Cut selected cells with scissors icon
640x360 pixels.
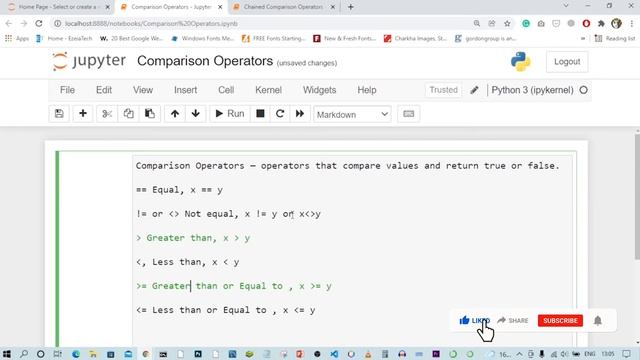point(107,114)
